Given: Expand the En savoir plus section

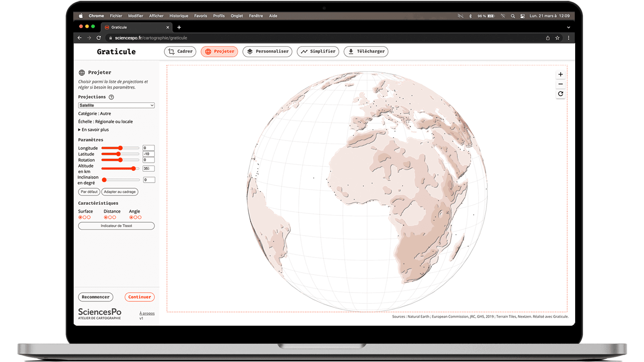Looking at the screenshot, I should click(x=93, y=130).
